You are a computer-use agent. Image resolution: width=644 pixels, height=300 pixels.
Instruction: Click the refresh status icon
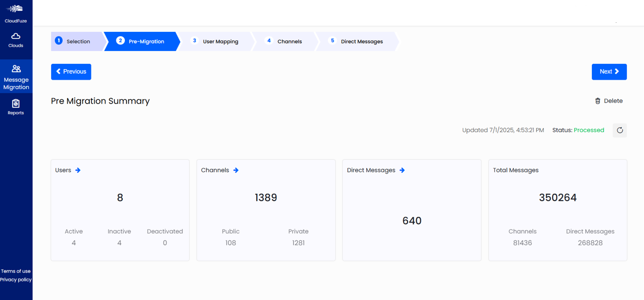[x=620, y=130]
